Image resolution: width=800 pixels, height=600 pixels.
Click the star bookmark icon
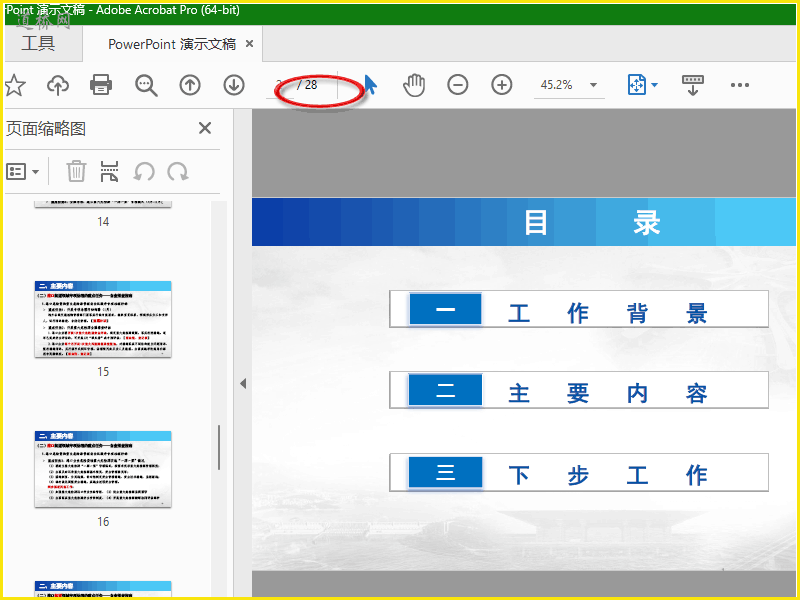point(15,85)
